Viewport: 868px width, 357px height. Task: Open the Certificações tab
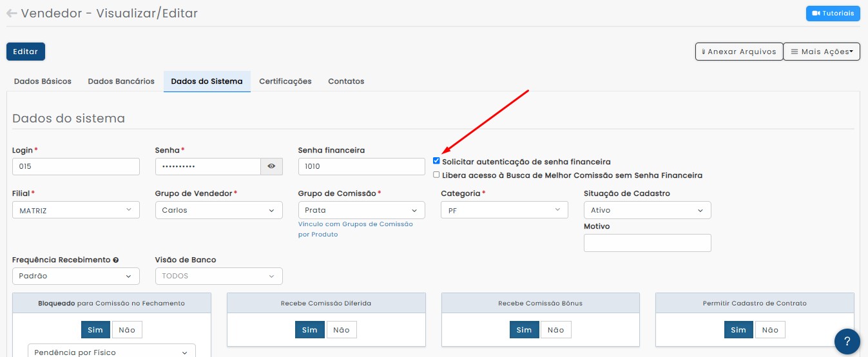tap(285, 82)
